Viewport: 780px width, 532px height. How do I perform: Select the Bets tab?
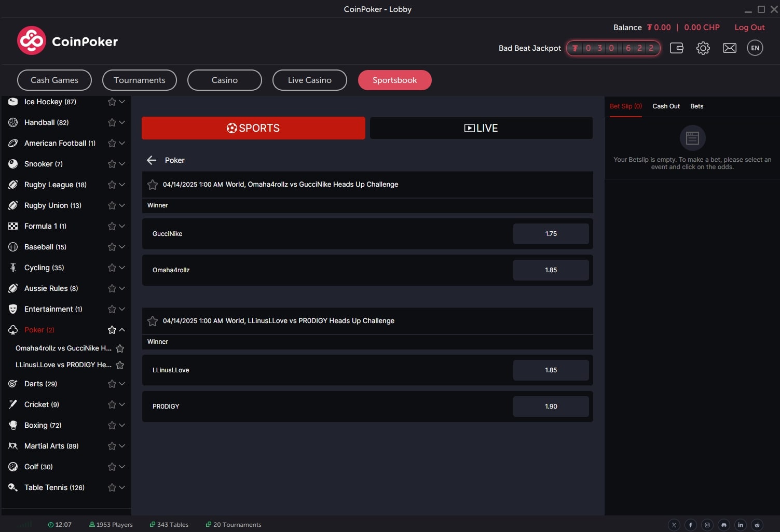(x=696, y=106)
